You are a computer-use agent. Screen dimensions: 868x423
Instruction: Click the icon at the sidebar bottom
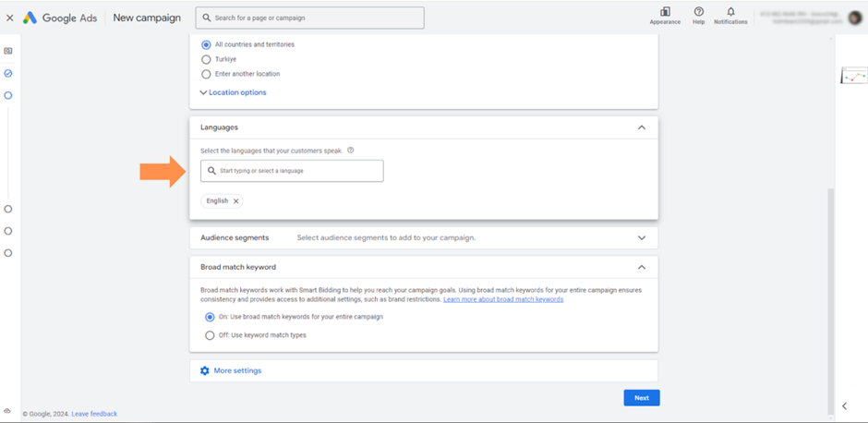click(x=7, y=411)
